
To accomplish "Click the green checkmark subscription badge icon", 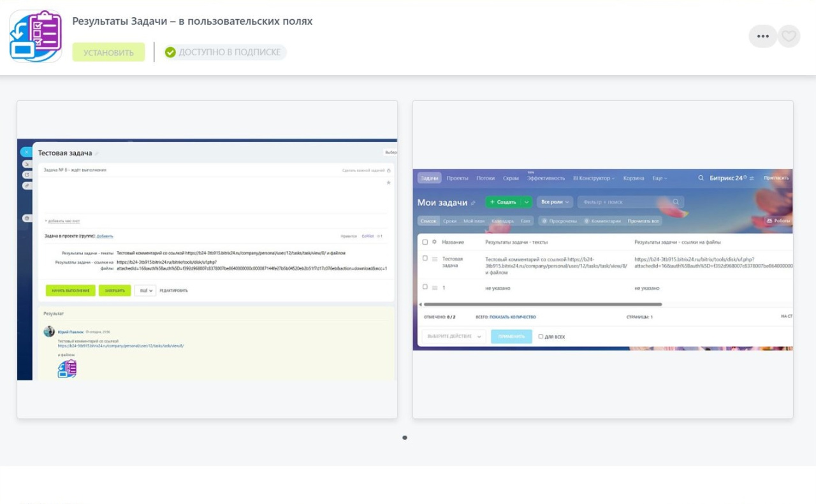I will (170, 52).
